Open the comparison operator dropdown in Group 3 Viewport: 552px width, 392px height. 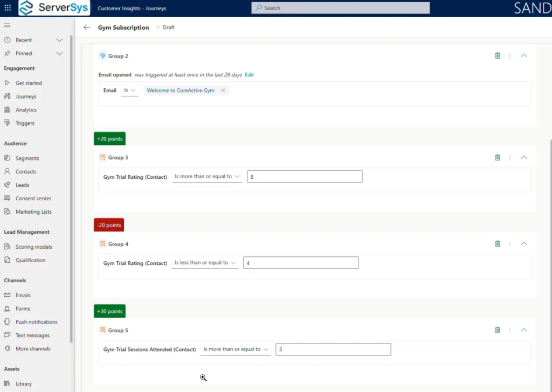206,176
